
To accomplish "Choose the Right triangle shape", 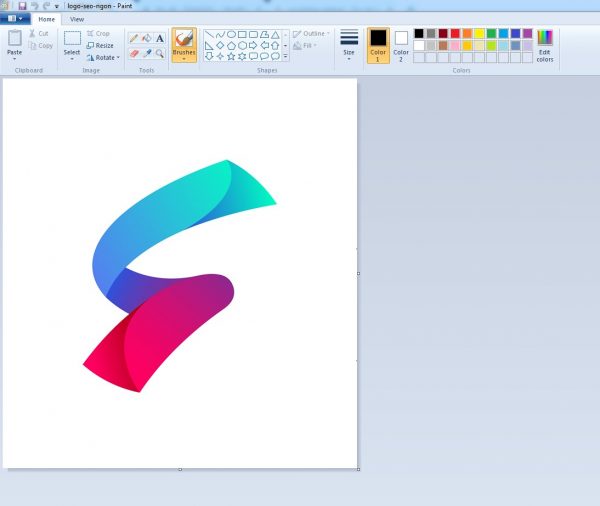I will 209,46.
